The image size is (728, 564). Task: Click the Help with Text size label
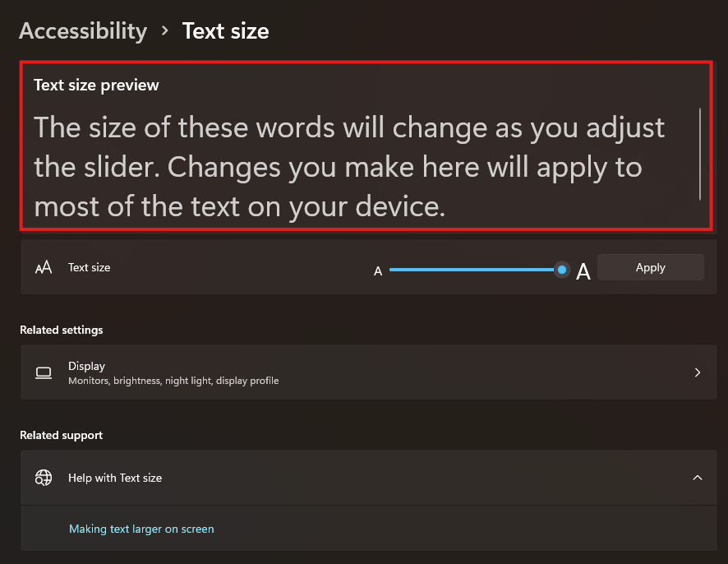click(x=115, y=478)
